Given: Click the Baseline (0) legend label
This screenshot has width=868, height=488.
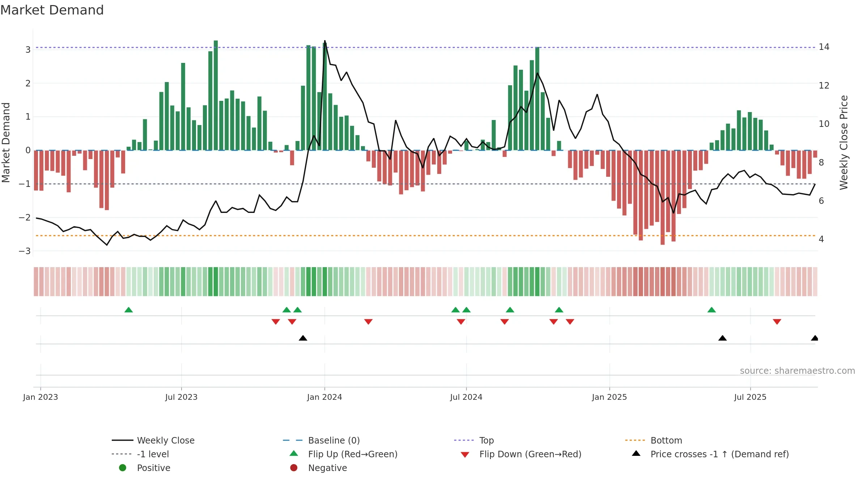Looking at the screenshot, I should tap(334, 440).
